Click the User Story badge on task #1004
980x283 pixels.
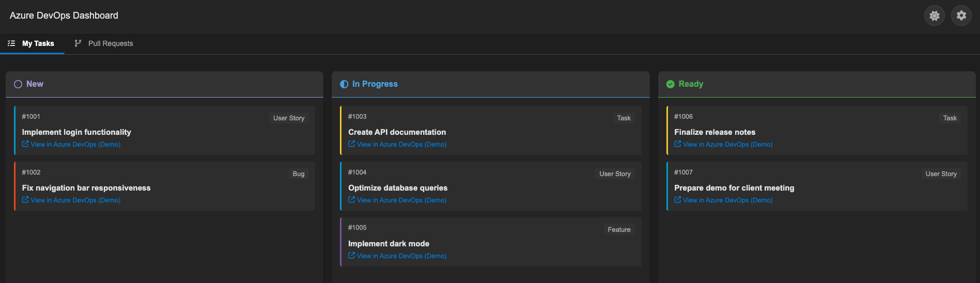(615, 174)
